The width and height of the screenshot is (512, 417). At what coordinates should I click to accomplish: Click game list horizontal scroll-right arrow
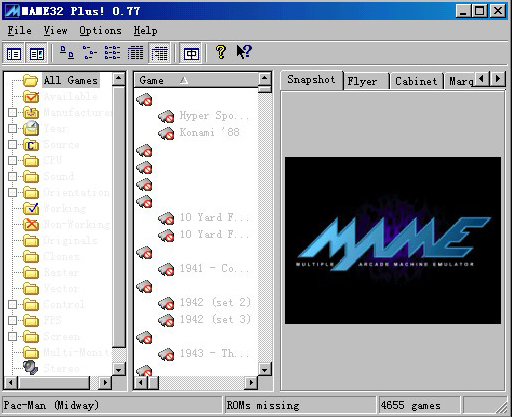[x=251, y=383]
